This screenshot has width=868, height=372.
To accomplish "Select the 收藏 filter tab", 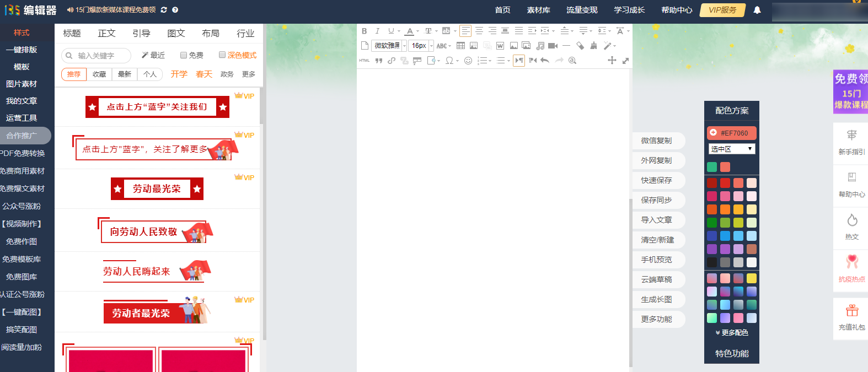I will [99, 74].
